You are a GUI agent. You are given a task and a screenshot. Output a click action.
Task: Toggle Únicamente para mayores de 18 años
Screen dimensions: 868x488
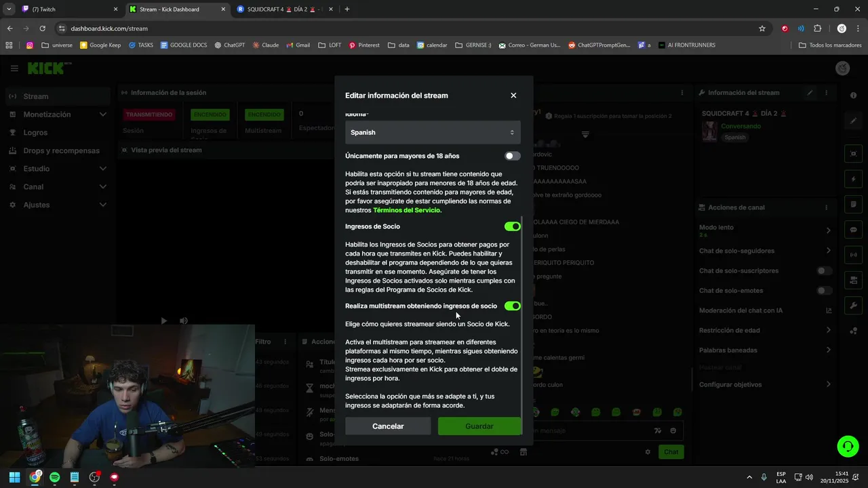[513, 156]
